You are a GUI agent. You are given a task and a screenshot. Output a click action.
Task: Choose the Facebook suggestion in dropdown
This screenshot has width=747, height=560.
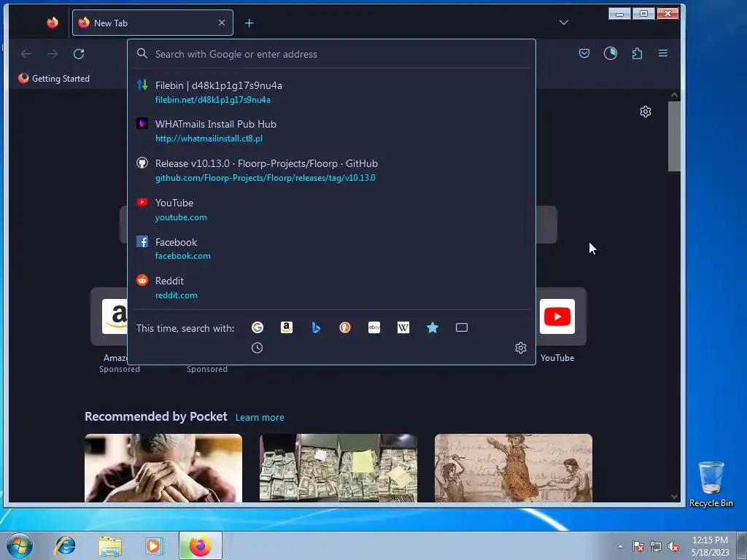[331, 249]
